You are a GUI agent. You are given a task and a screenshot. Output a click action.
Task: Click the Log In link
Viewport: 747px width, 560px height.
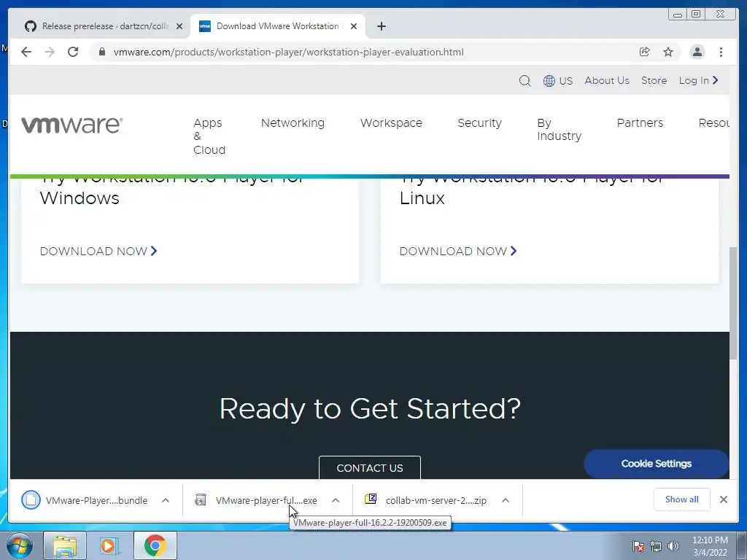point(698,80)
